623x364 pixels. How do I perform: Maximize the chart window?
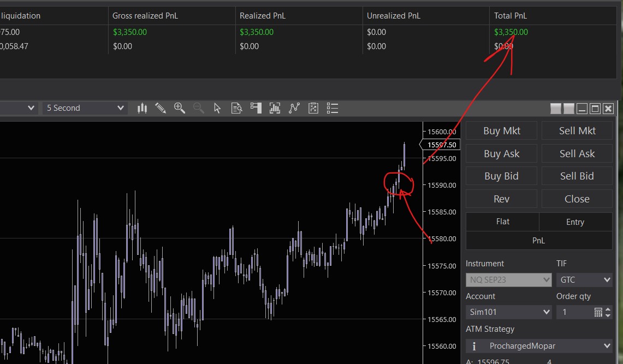pyautogui.click(x=595, y=109)
